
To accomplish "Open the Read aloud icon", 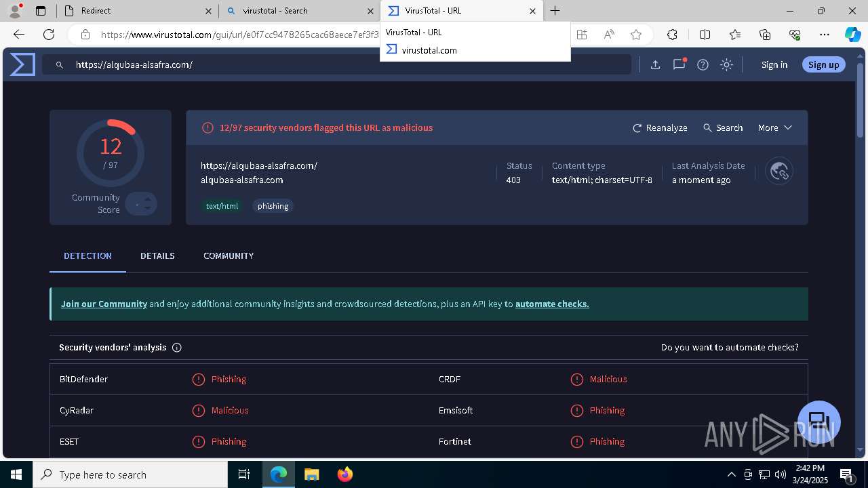I will [x=609, y=35].
